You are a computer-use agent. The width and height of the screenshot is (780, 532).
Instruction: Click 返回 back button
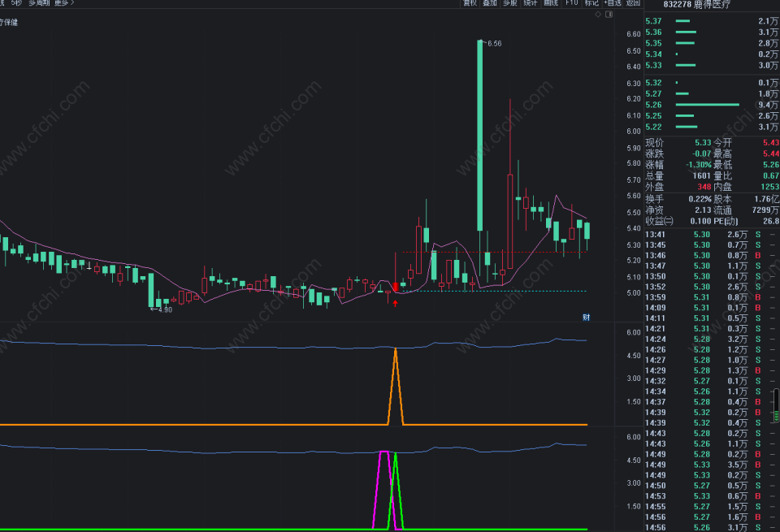(x=633, y=3)
